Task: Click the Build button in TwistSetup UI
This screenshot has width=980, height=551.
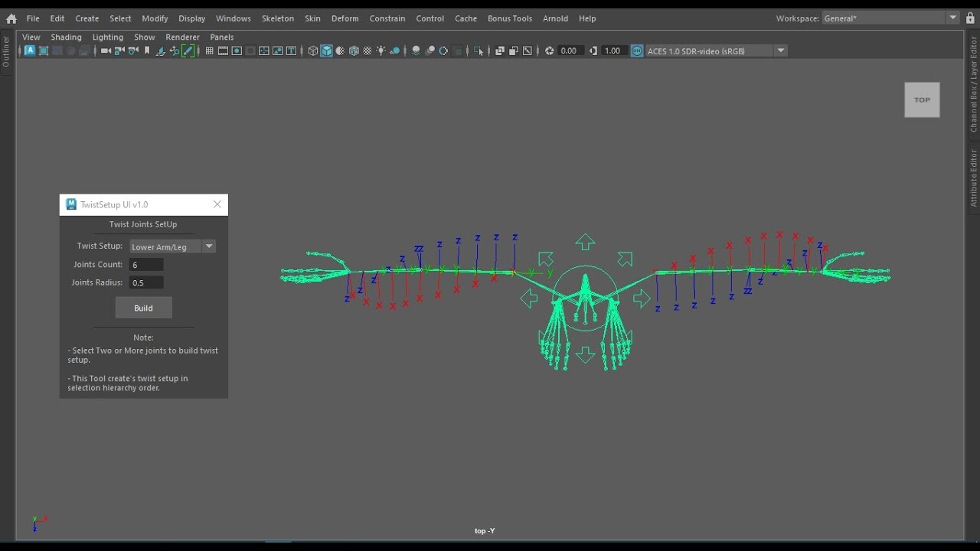Action: coord(143,308)
